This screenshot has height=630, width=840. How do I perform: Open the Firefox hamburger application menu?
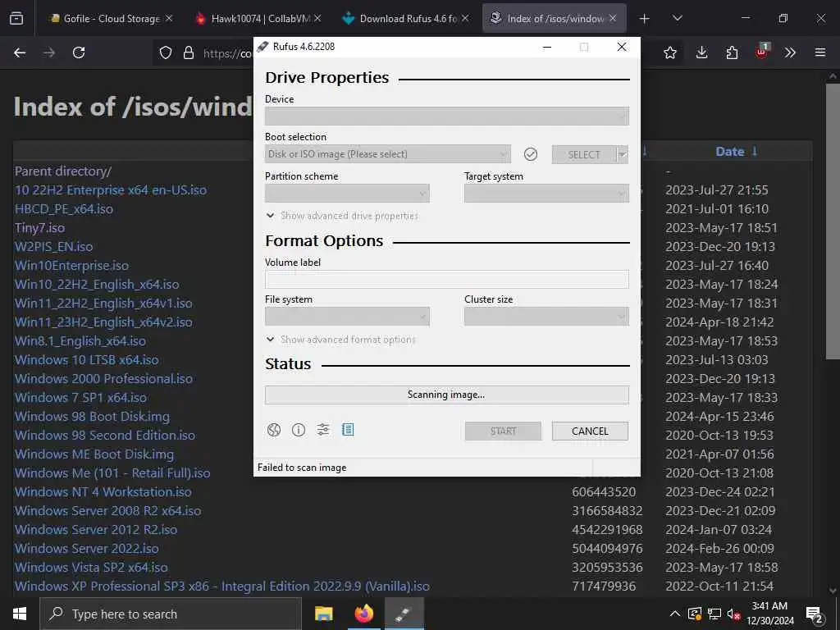pyautogui.click(x=820, y=52)
